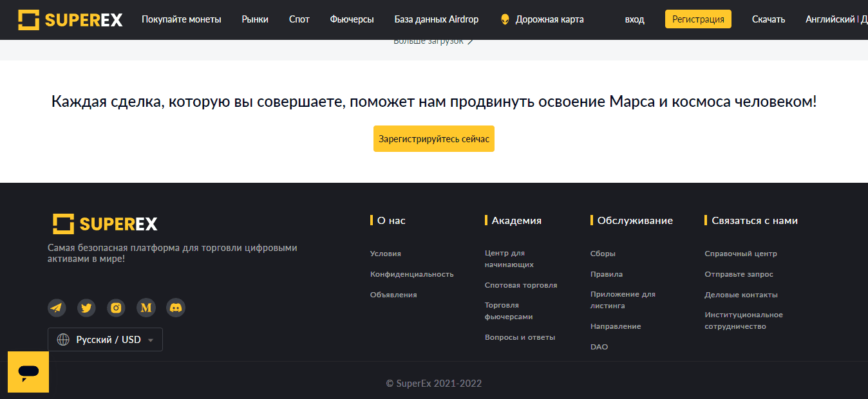This screenshot has width=868, height=399.
Task: Click the alien icon beside Дорожная карта
Action: (505, 19)
